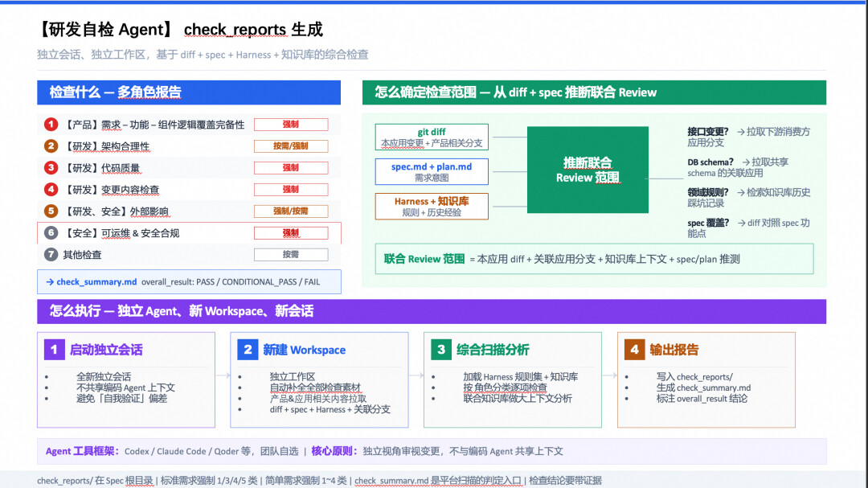Click the text 其他检查
This screenshot has height=488, width=868.
click(82, 255)
